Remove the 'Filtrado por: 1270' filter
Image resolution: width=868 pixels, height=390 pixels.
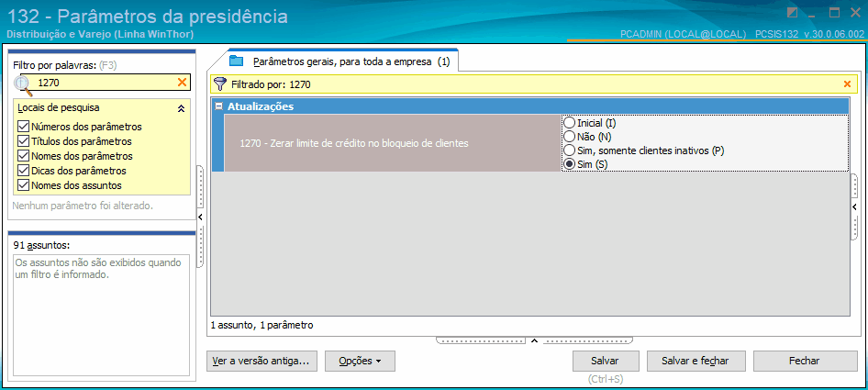(x=846, y=84)
